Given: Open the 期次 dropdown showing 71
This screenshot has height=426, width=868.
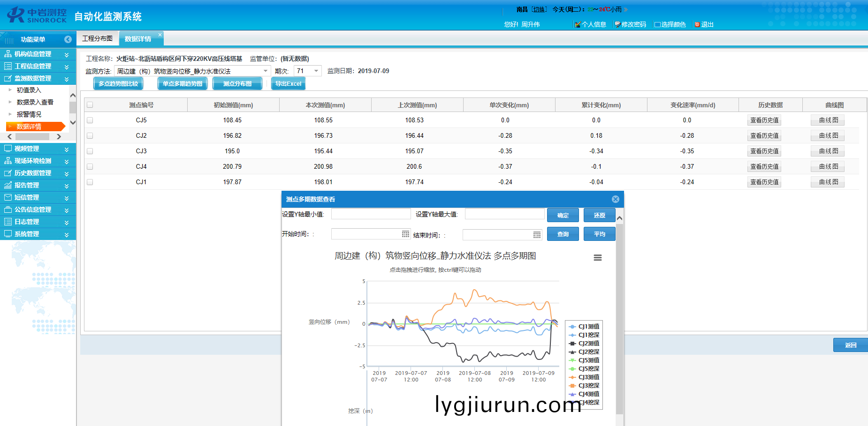Looking at the screenshot, I should point(316,71).
